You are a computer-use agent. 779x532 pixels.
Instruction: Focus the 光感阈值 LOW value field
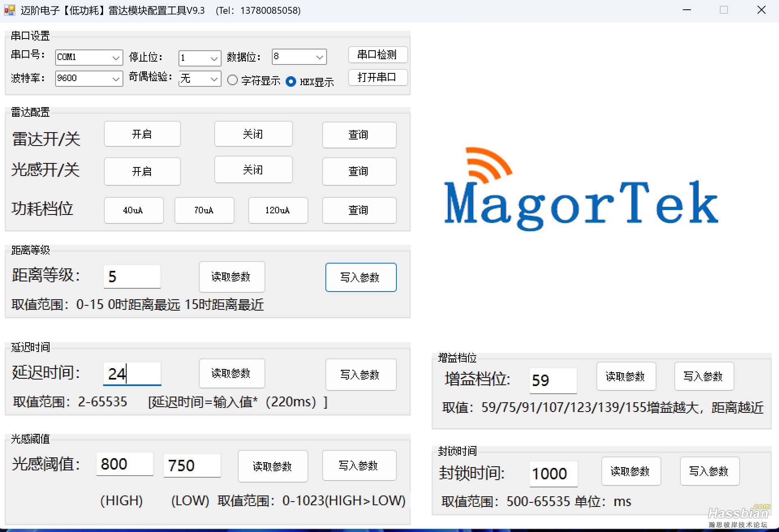(192, 466)
